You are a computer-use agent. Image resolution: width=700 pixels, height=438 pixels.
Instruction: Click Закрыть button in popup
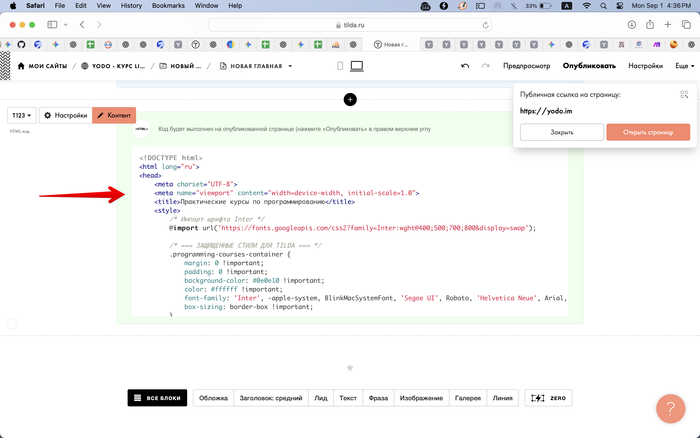point(561,132)
